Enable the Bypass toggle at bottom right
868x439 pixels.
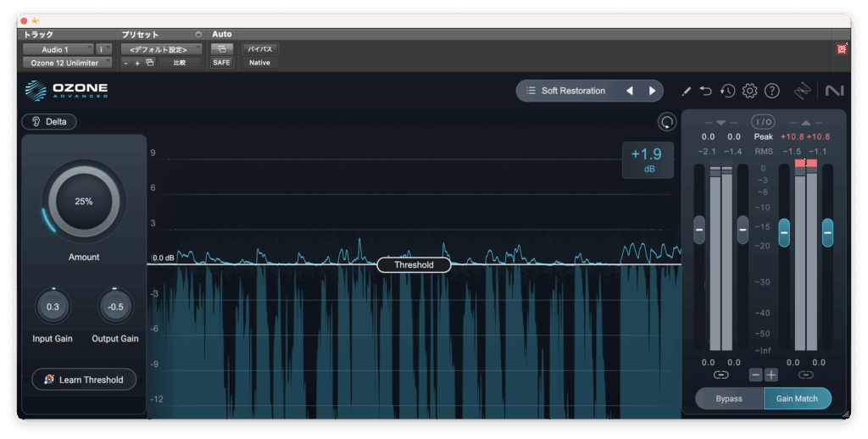click(729, 398)
